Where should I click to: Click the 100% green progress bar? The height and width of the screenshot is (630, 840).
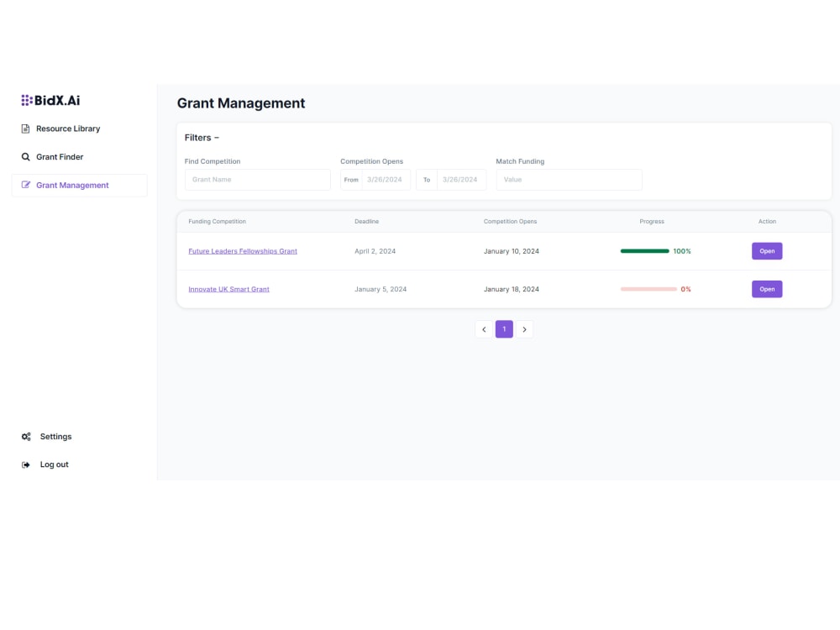click(x=644, y=251)
